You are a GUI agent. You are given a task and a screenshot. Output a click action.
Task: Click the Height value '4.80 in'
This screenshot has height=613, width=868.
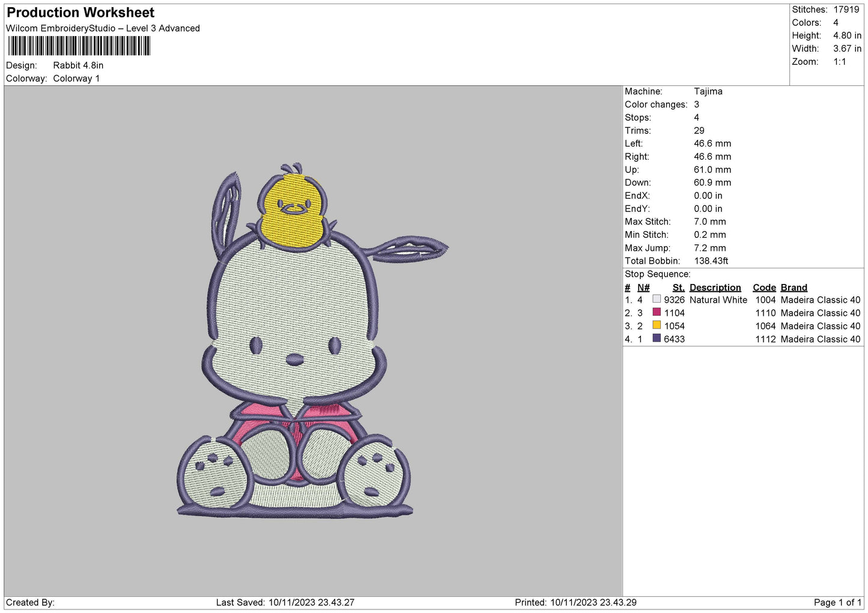pyautogui.click(x=847, y=35)
